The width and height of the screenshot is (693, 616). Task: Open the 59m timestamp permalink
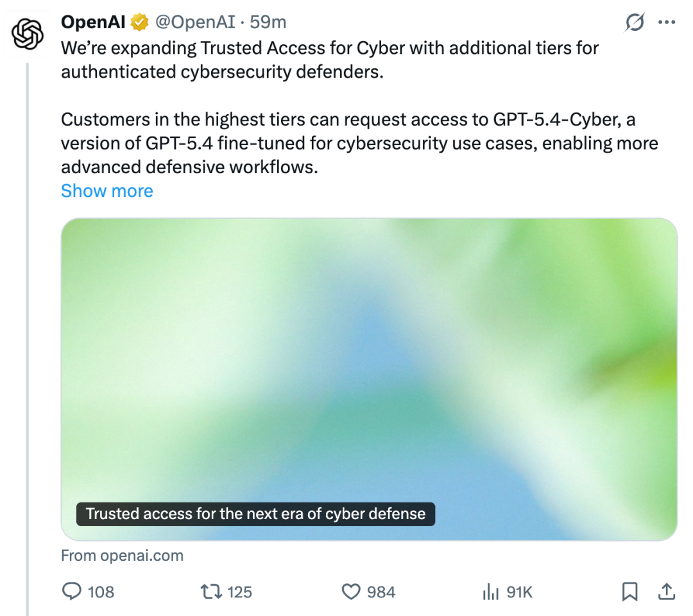click(x=268, y=22)
